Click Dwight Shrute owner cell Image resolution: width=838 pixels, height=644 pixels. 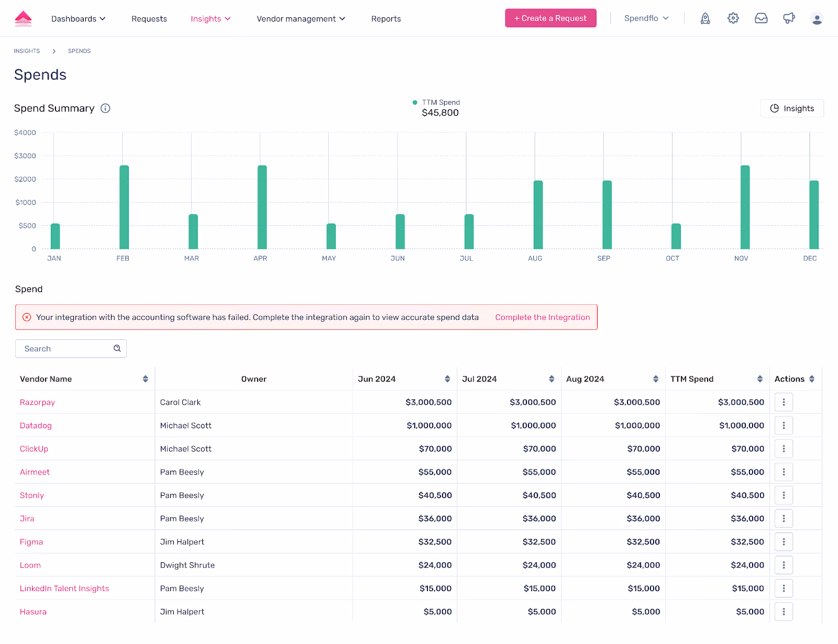point(253,565)
